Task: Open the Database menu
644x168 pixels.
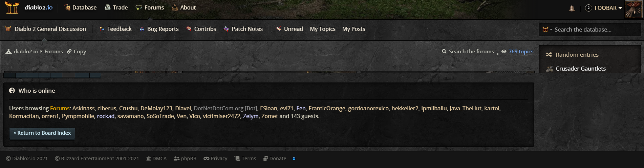Action: 81,7
